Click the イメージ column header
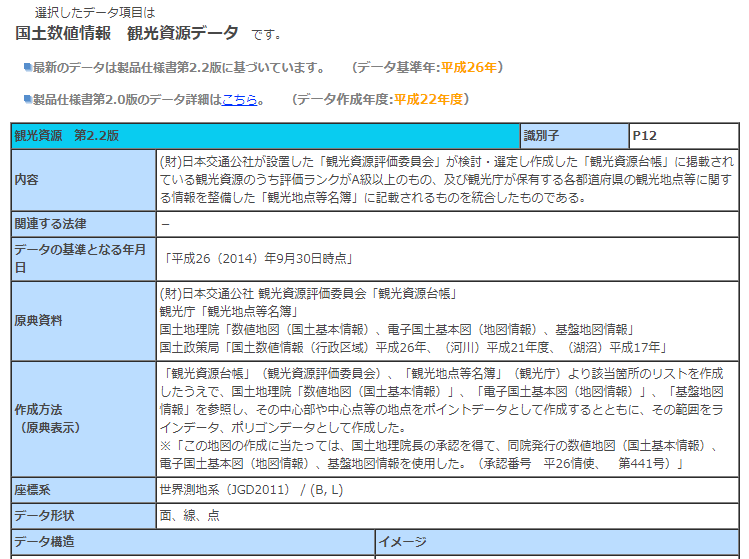 (x=557, y=542)
